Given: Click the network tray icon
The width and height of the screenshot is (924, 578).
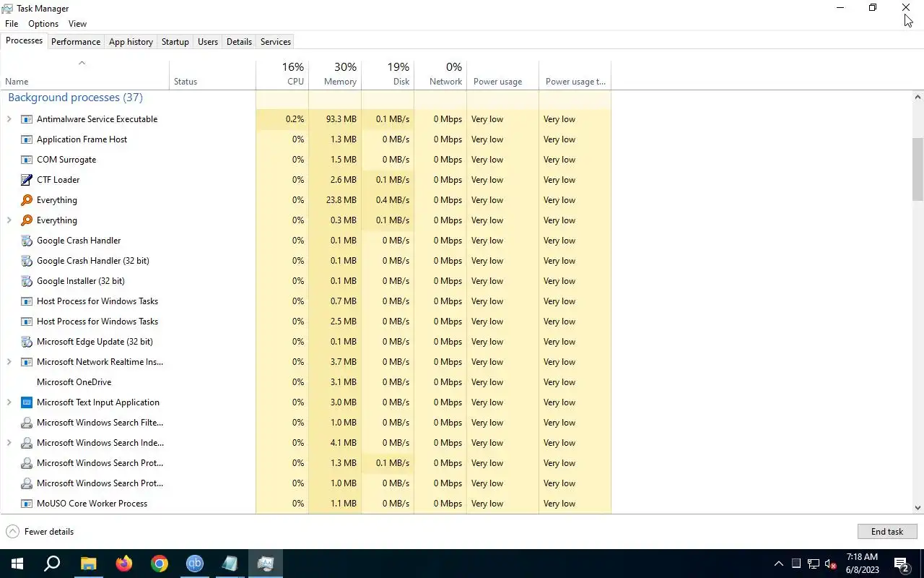Looking at the screenshot, I should pos(814,564).
